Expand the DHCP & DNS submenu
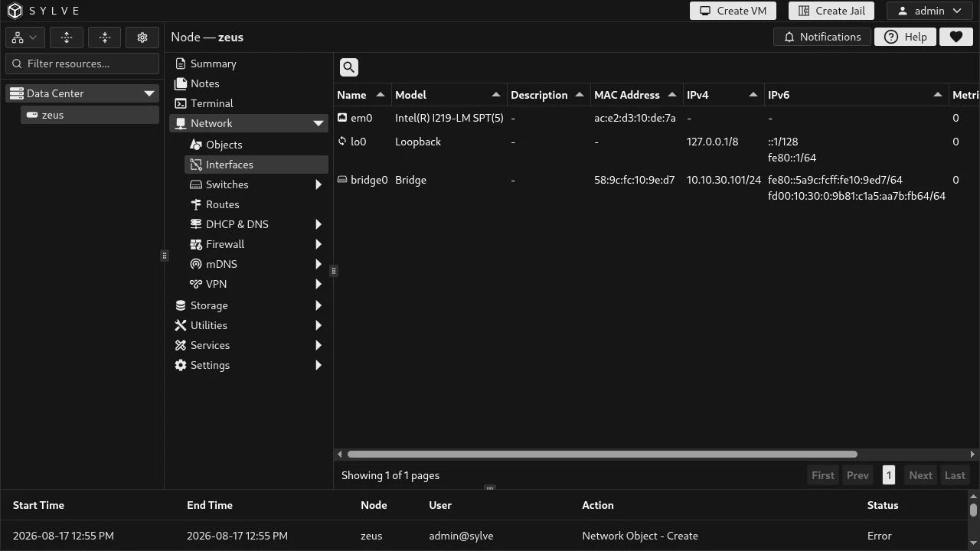This screenshot has width=980, height=551. click(318, 224)
